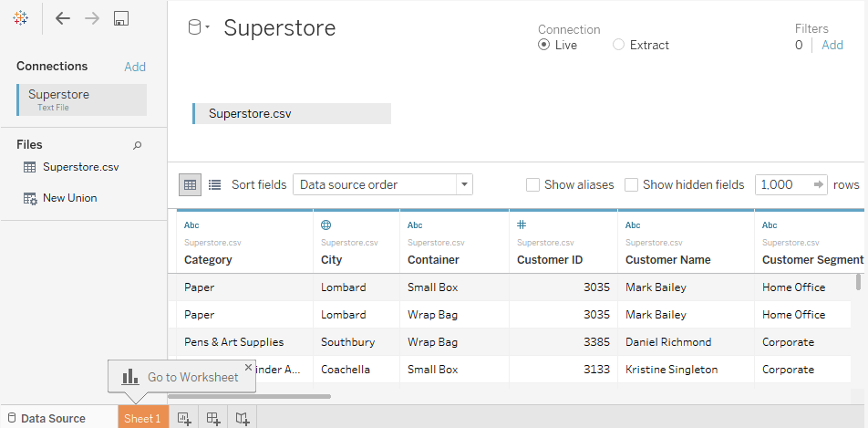Go back with the left arrow

[x=63, y=18]
